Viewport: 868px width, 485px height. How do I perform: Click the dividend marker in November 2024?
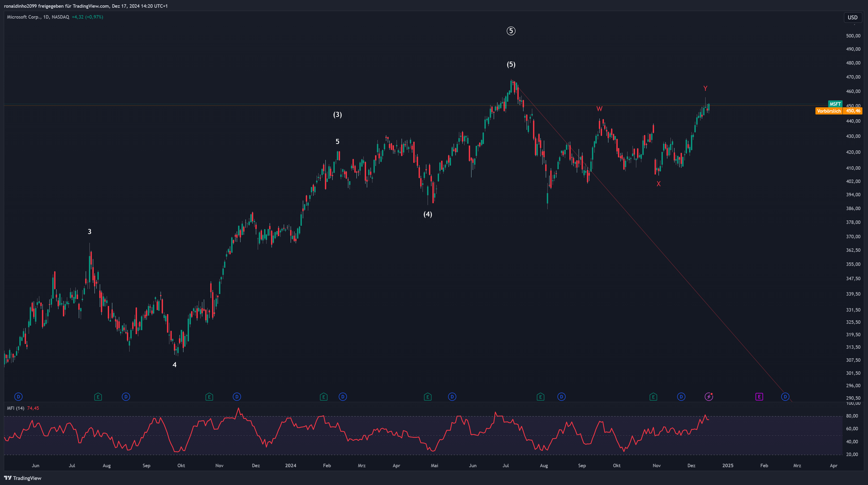pos(681,397)
